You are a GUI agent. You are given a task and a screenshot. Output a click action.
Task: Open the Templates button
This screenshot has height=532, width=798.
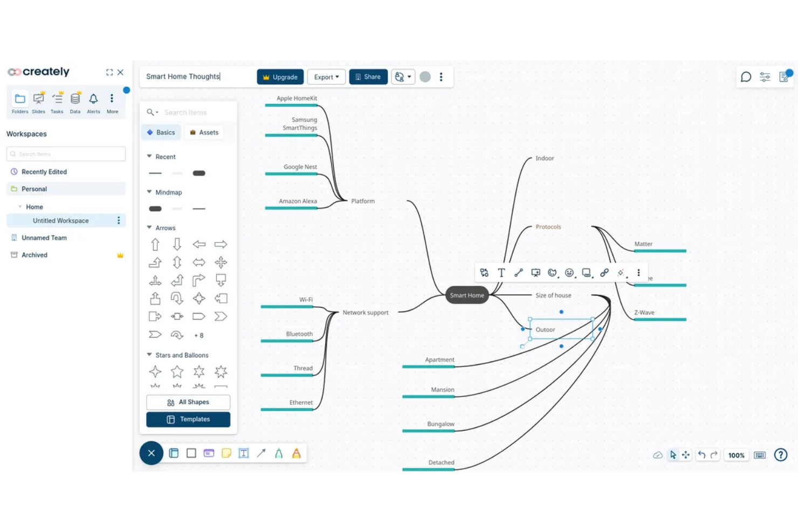click(x=188, y=419)
